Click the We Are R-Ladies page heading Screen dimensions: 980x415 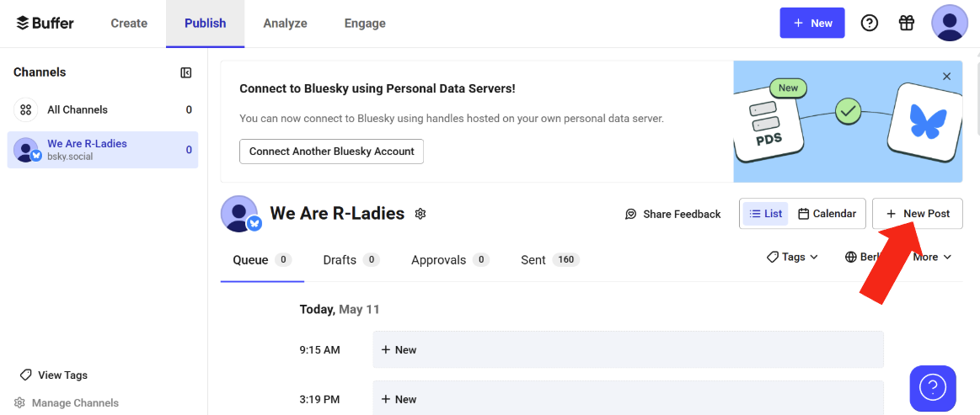[x=338, y=214]
